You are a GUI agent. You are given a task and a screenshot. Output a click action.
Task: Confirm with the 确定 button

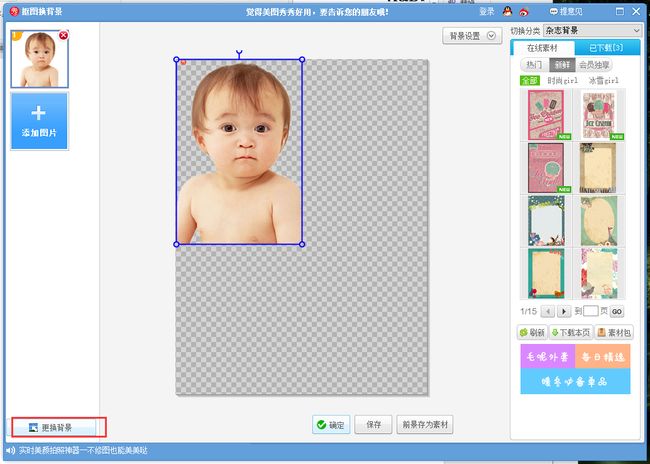click(x=331, y=425)
